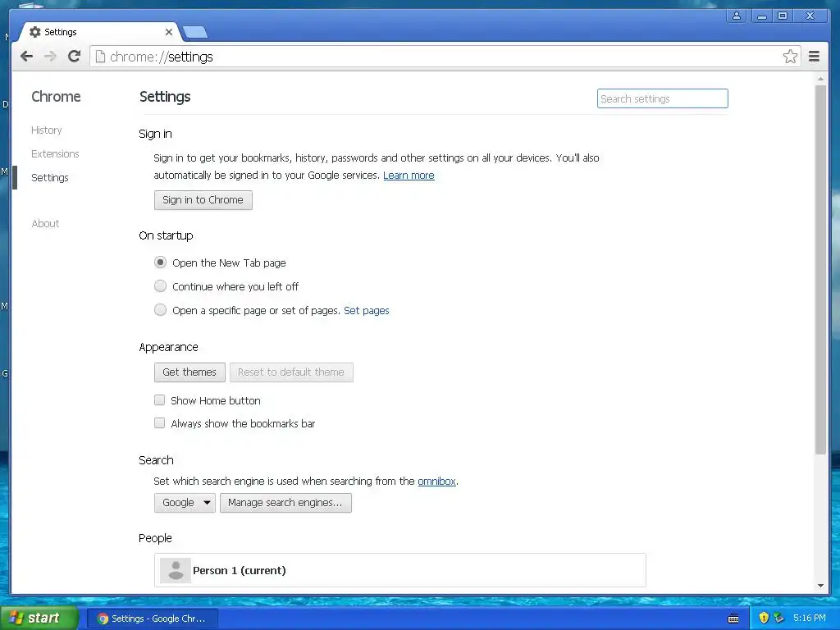
Task: Click the address bar URL
Action: click(x=162, y=57)
